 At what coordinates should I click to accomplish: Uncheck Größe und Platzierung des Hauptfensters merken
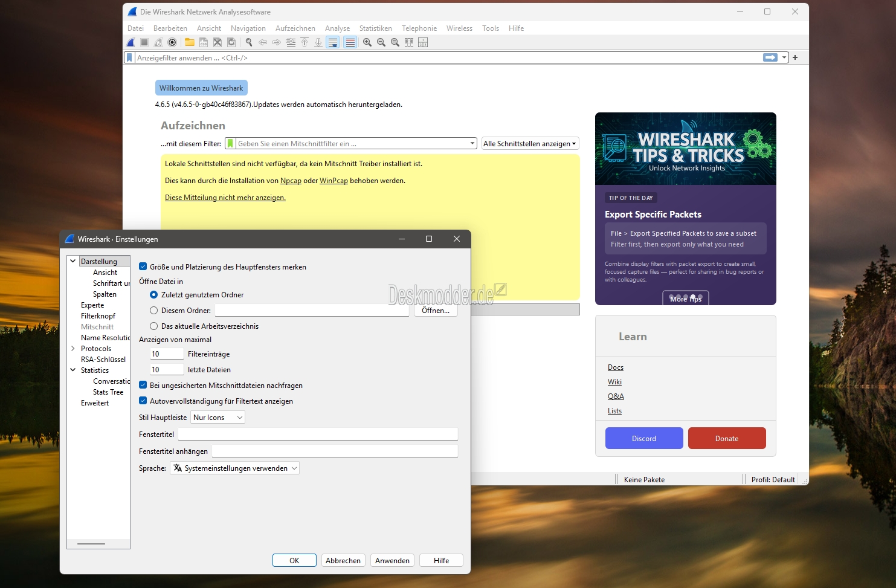coord(143,267)
